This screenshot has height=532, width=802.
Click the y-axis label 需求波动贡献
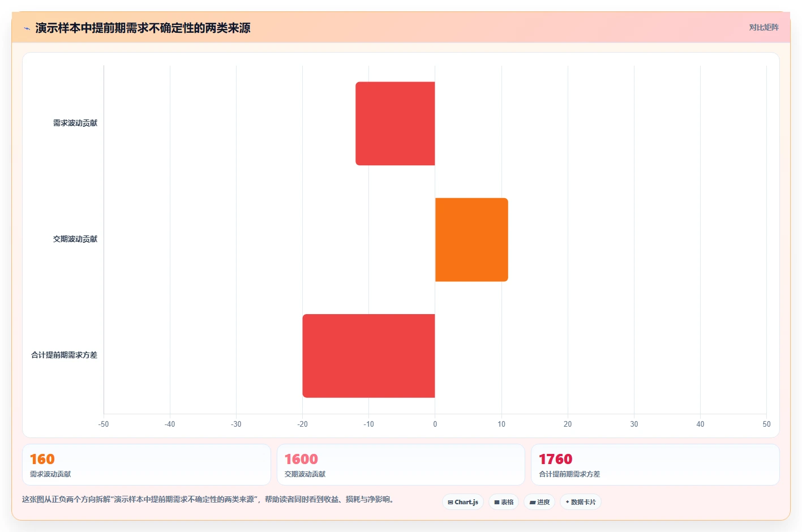pos(75,123)
